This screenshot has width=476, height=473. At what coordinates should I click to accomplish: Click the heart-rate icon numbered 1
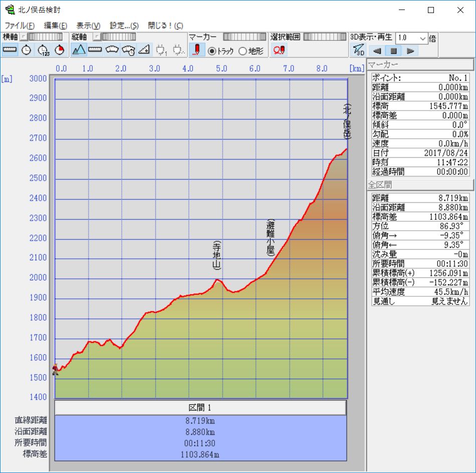coord(161,50)
